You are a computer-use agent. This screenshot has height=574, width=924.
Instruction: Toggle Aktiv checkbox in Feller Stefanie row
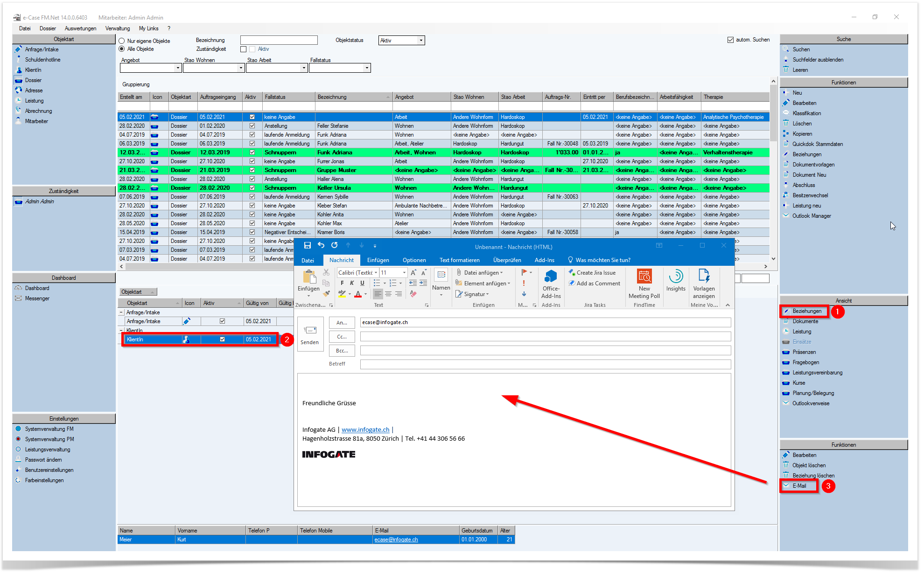[x=252, y=126]
